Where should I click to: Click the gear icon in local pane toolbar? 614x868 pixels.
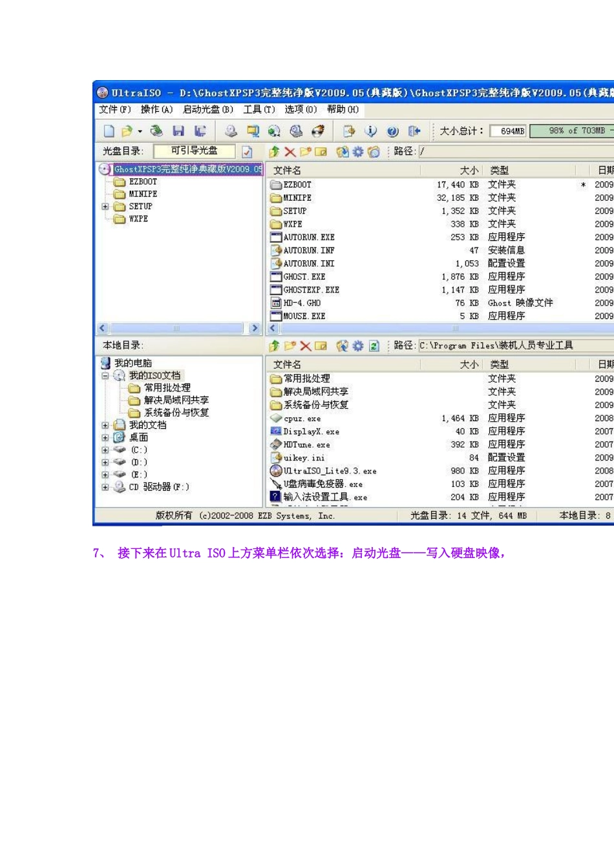tap(358, 346)
